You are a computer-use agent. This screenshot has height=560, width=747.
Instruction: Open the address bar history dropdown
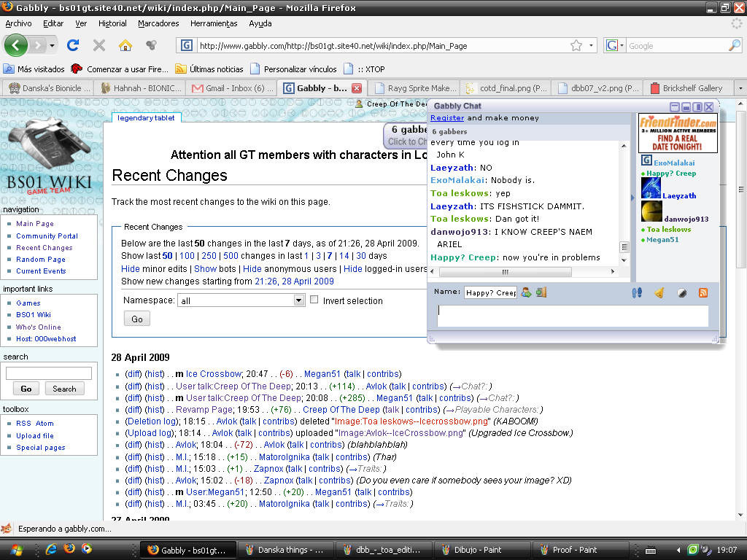coord(592,45)
